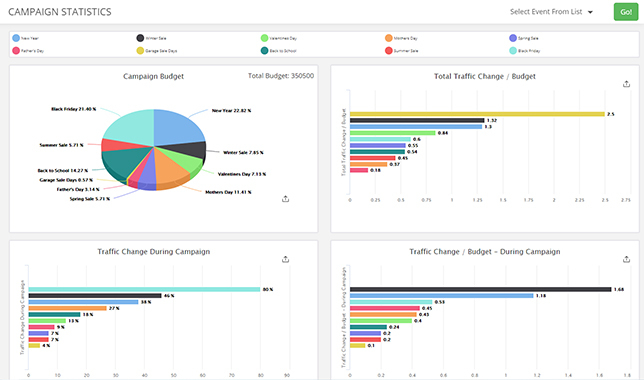Click the 'Summer Sale 5.71 %' pie label
644x380 pixels.
click(61, 145)
